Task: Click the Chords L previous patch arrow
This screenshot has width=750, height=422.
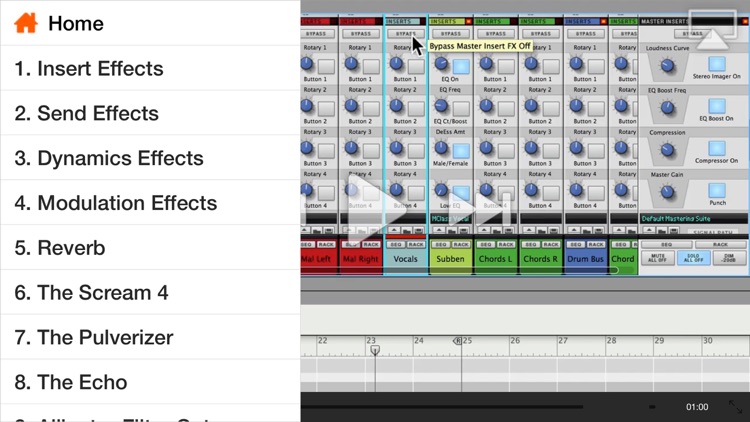Action: [484, 231]
